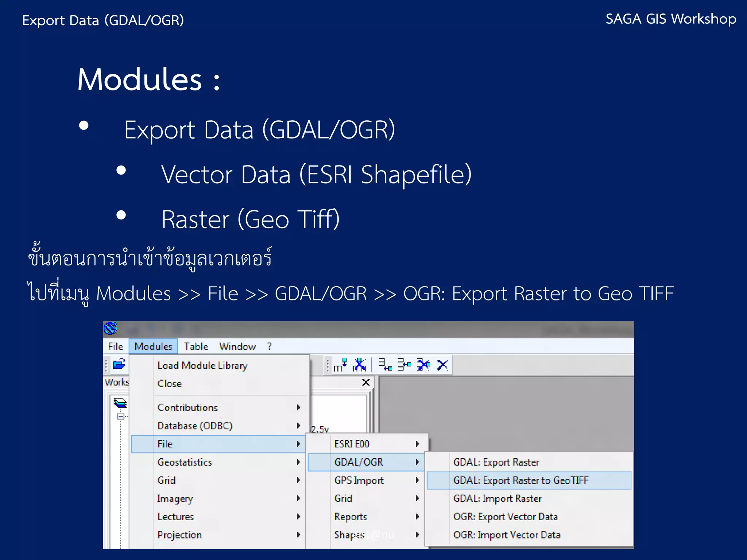
Task: Select Load Module Library
Action: [219, 365]
